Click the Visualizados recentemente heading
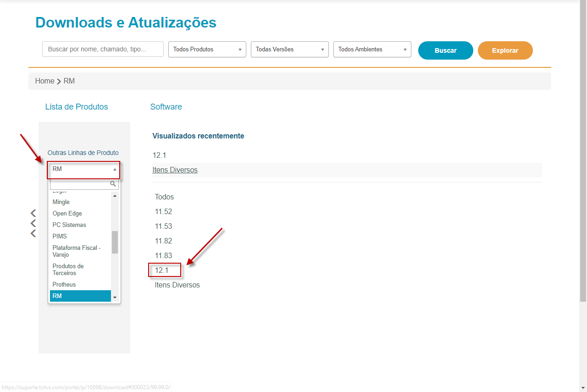This screenshot has height=392, width=587. tap(198, 136)
